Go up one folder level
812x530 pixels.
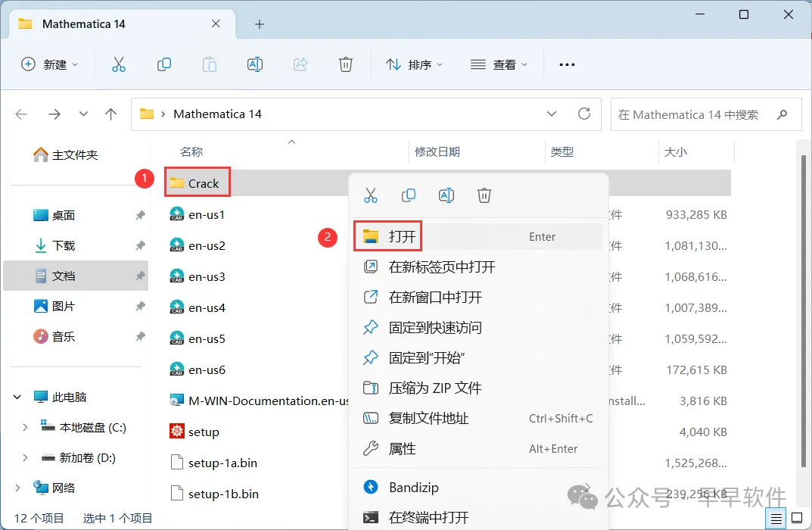pos(110,114)
